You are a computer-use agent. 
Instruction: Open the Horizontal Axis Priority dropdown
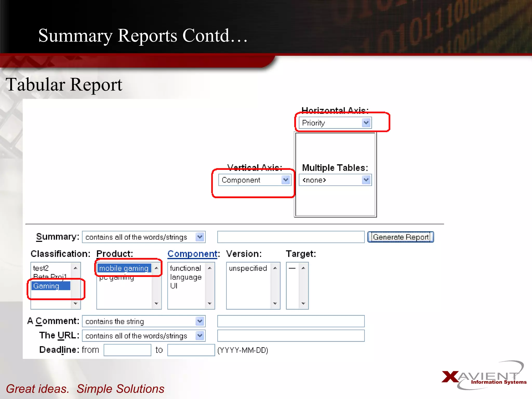(x=335, y=123)
